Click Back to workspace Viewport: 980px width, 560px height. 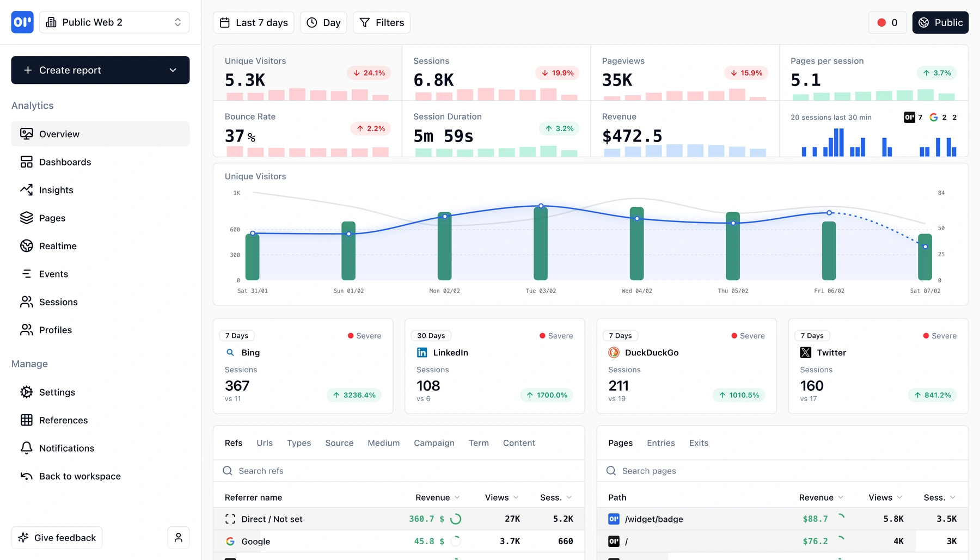(x=79, y=476)
